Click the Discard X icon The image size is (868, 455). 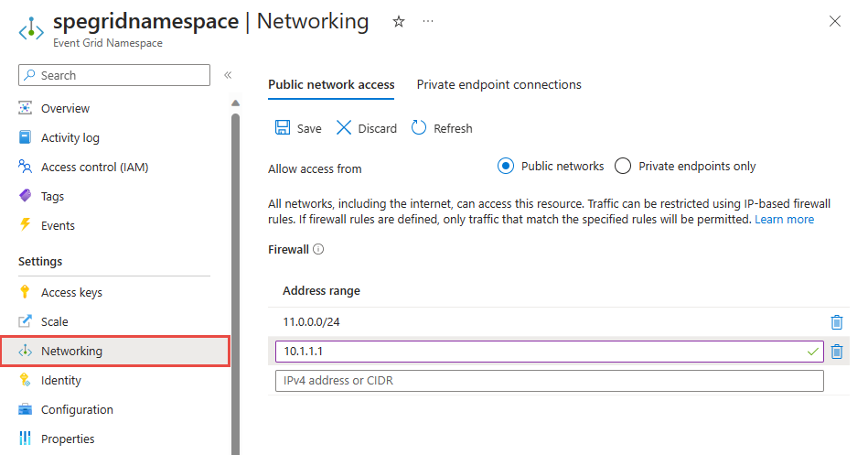(x=344, y=128)
